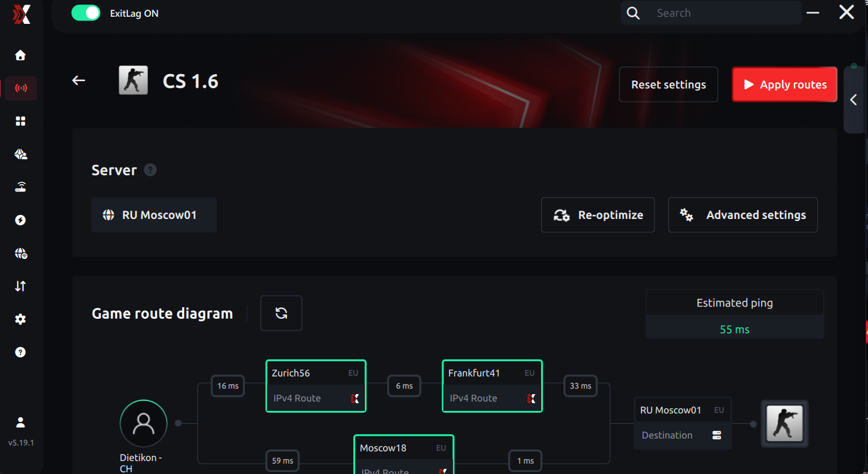Select the live connection broadcast icon
This screenshot has height=474, width=868.
pyautogui.click(x=21, y=88)
